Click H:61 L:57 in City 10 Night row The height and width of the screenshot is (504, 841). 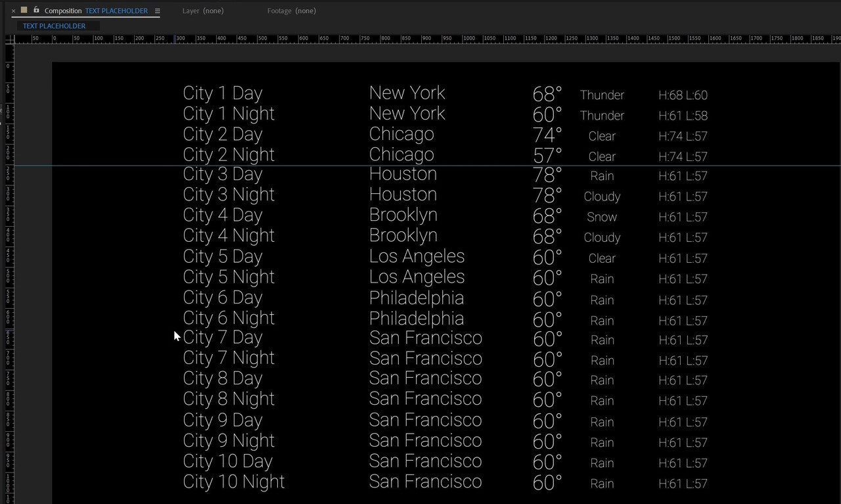[x=683, y=484]
